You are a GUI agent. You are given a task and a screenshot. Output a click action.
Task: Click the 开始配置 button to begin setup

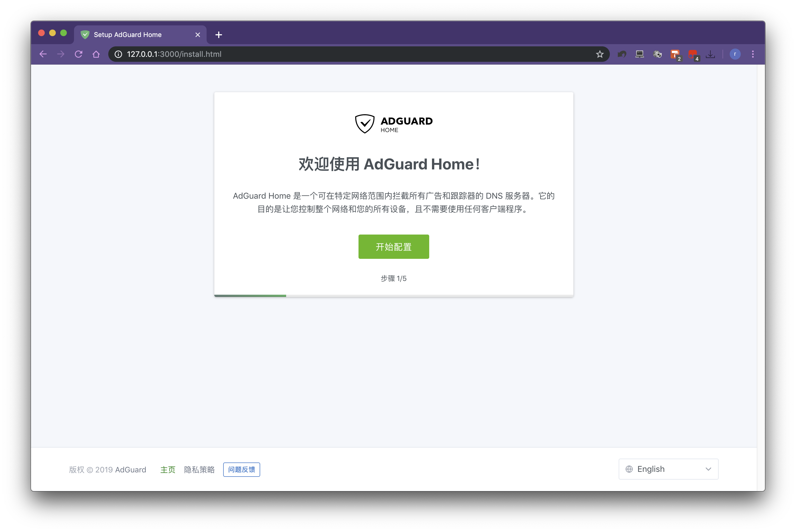click(393, 246)
